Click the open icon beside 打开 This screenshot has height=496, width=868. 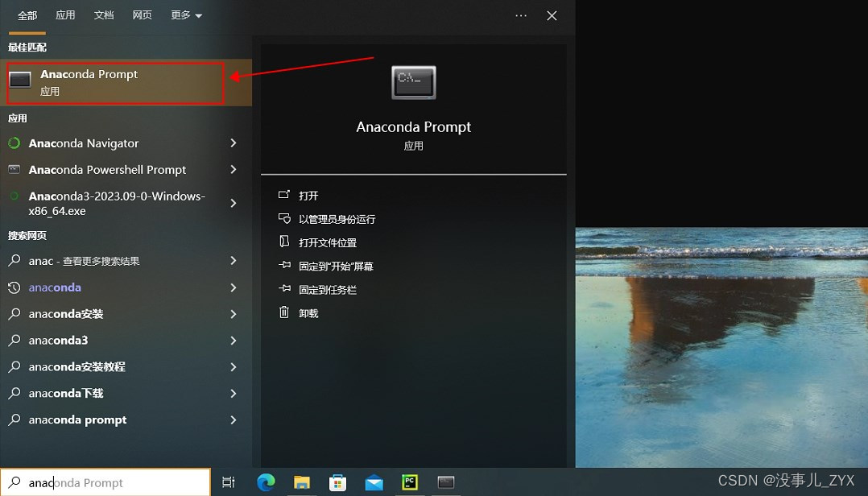click(284, 195)
